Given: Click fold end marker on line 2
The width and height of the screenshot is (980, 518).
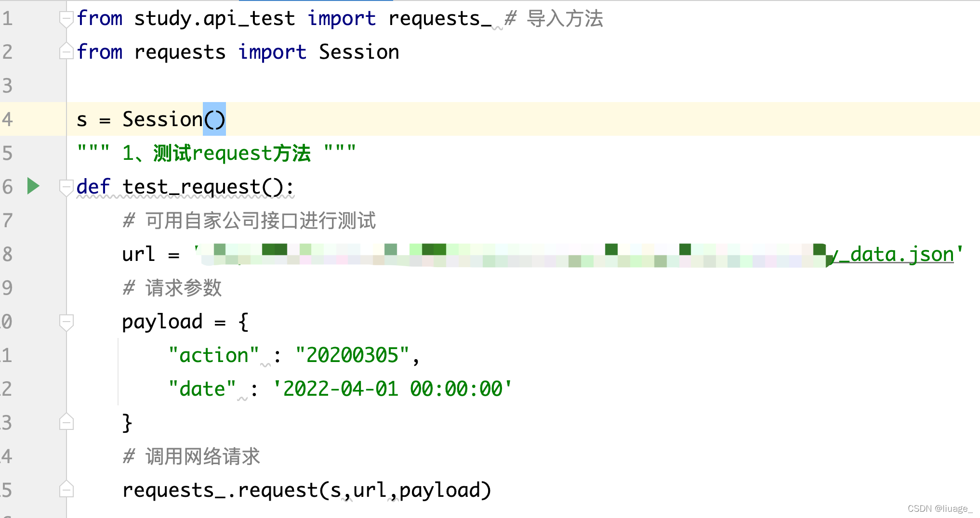Looking at the screenshot, I should point(66,51).
